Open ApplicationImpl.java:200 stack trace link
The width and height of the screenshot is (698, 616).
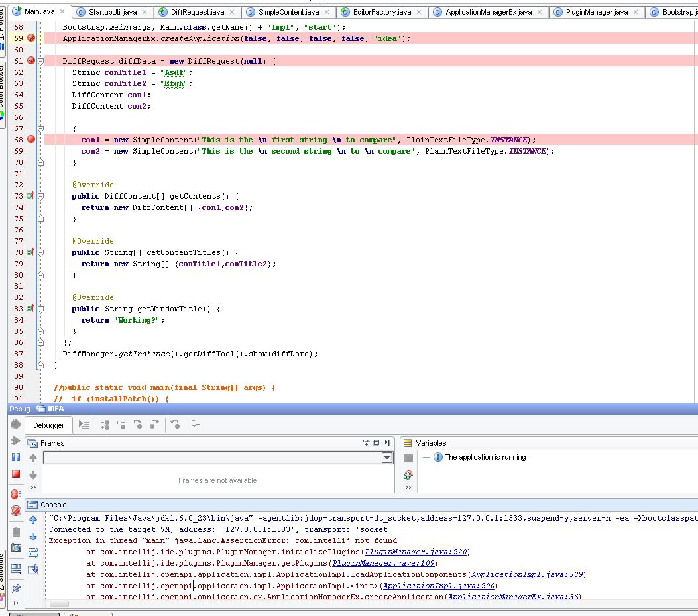(438, 586)
